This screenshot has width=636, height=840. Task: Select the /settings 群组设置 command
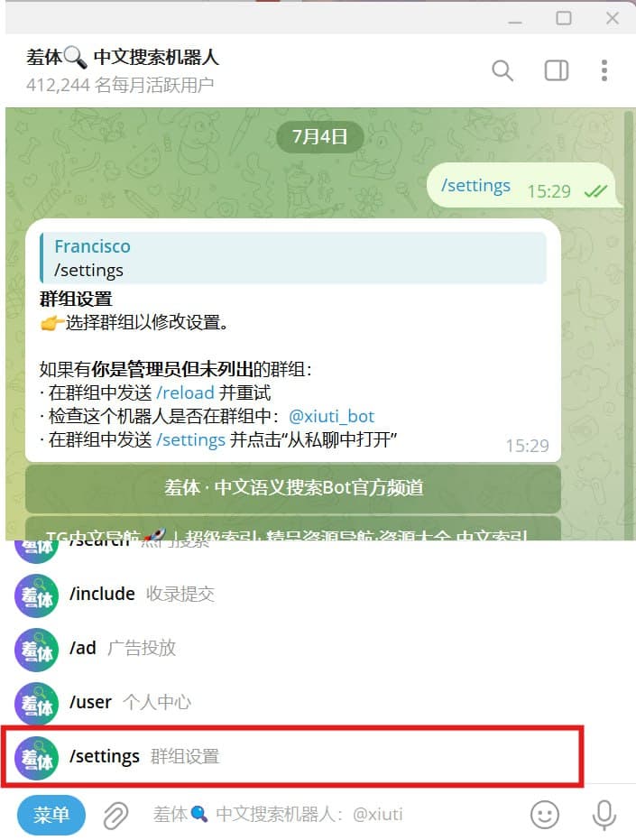292,756
